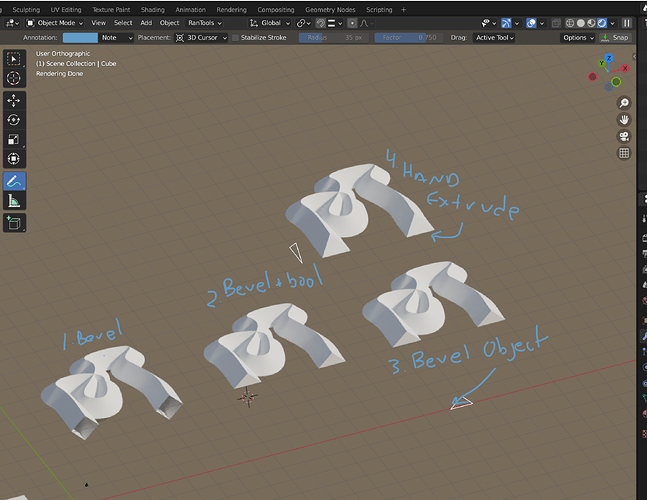647x500 pixels.
Task: Toggle proportional editing circle icon
Action: [x=352, y=23]
